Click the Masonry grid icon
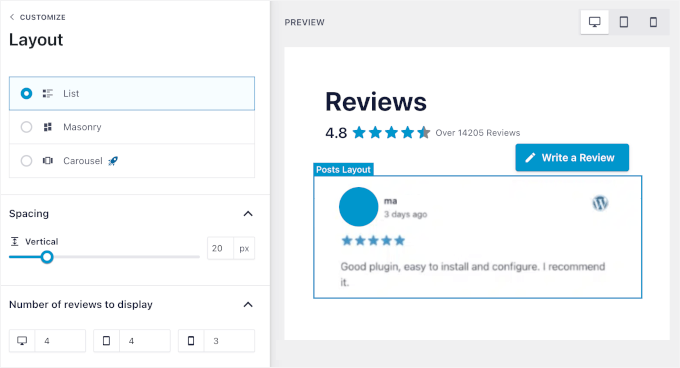The height and width of the screenshot is (368, 680). pyautogui.click(x=48, y=127)
